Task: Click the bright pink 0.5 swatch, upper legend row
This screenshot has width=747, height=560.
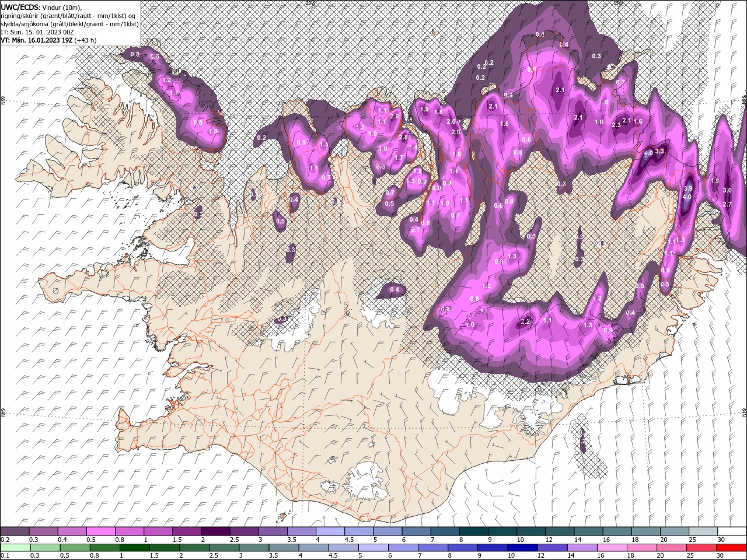Action: point(100,531)
